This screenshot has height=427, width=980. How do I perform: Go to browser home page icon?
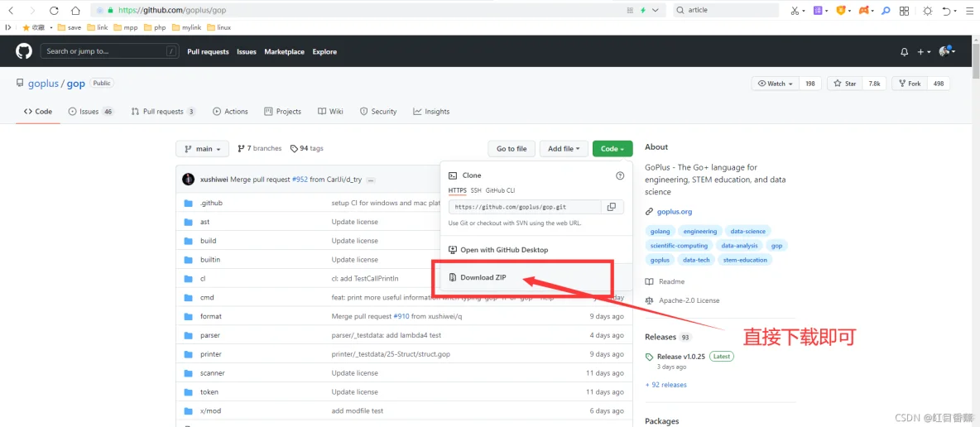click(75, 11)
